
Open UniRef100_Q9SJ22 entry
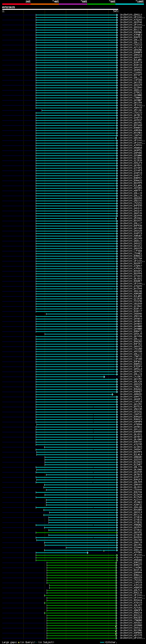(131, 429)
